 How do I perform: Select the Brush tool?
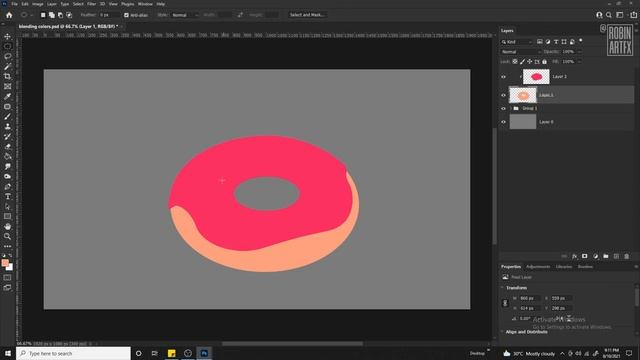click(x=7, y=116)
